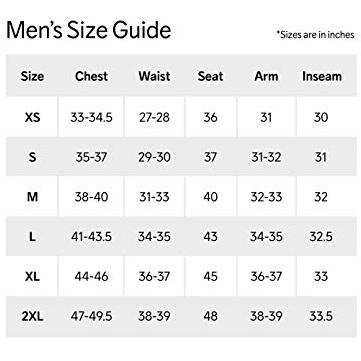361x361 pixels.
Task: Click inseam value 33.5
Action: tap(321, 316)
